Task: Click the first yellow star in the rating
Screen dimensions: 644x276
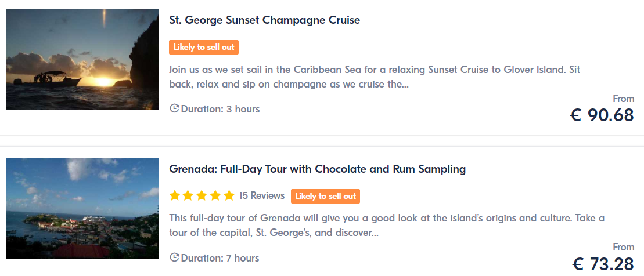Action: coord(175,195)
